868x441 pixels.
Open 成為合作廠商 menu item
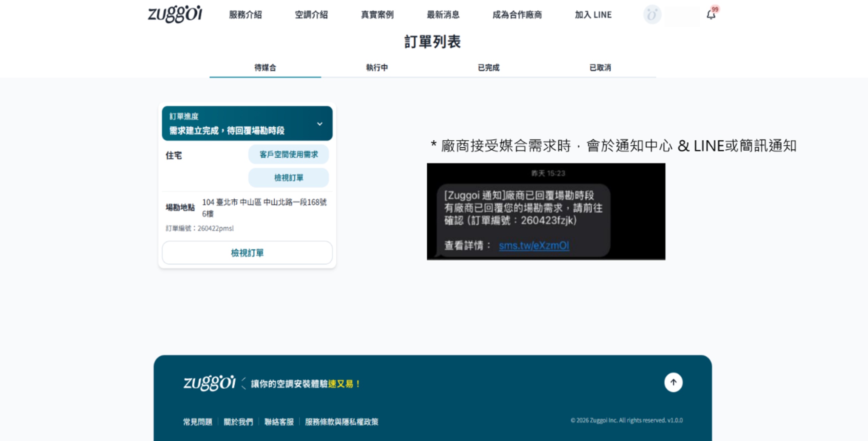pyautogui.click(x=517, y=15)
